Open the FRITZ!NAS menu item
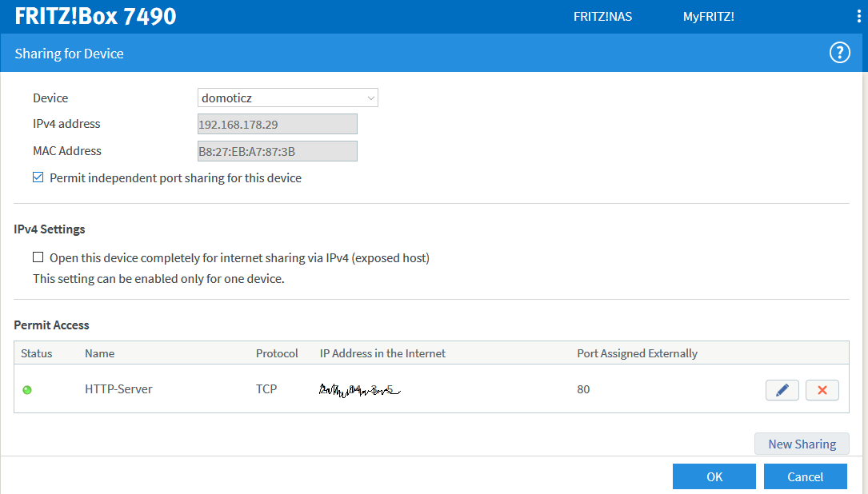868x494 pixels. click(x=602, y=17)
